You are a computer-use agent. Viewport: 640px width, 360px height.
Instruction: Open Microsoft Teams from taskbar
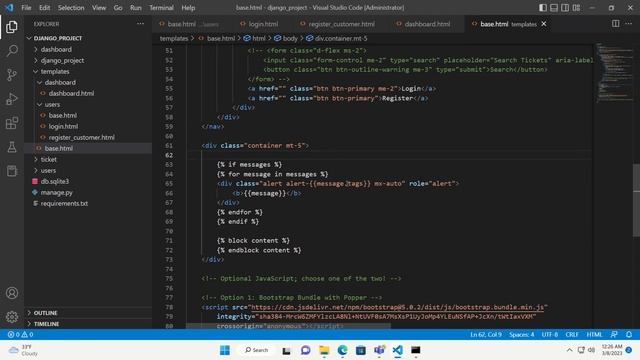[379, 350]
